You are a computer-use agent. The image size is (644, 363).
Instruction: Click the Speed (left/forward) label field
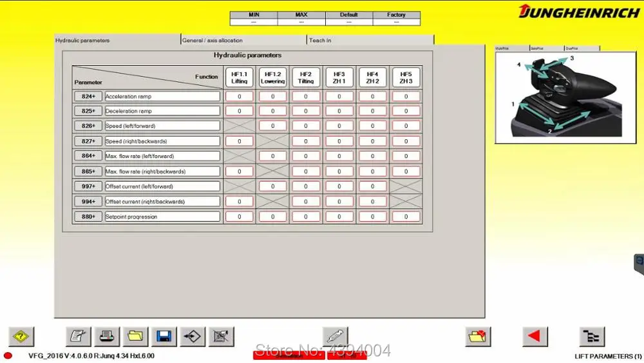163,126
